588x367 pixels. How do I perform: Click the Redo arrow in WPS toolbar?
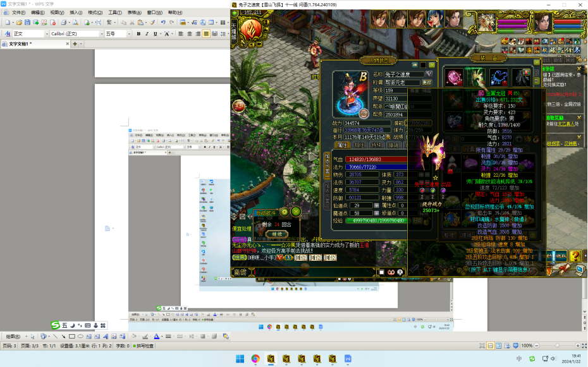click(172, 23)
